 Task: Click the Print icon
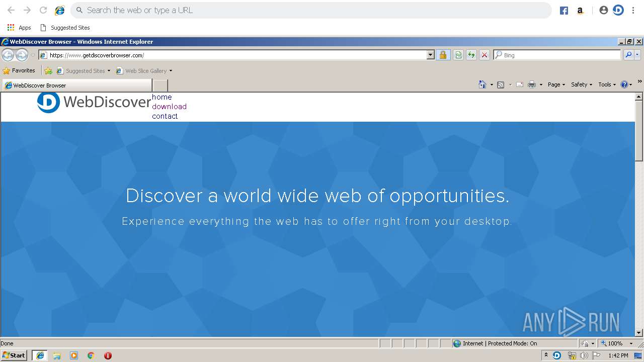532,84
